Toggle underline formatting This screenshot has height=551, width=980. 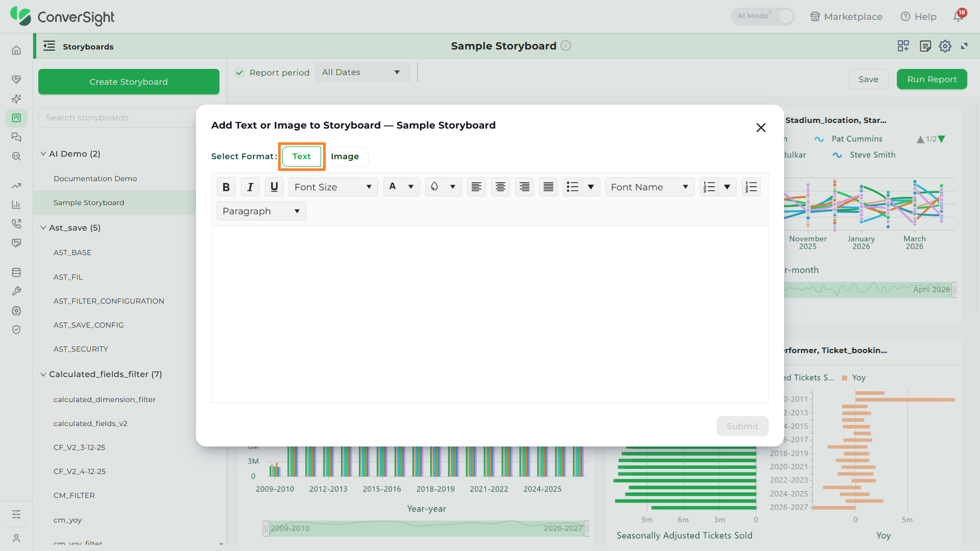tap(274, 187)
